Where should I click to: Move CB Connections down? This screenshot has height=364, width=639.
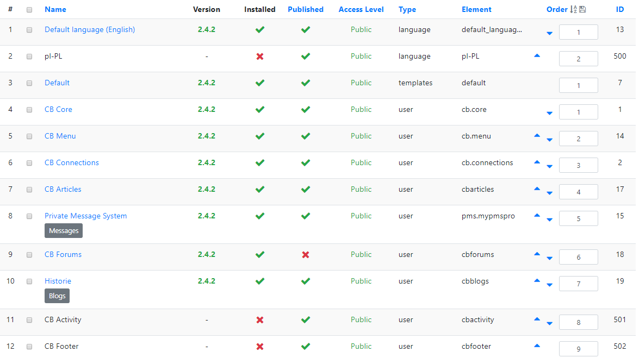click(x=549, y=167)
